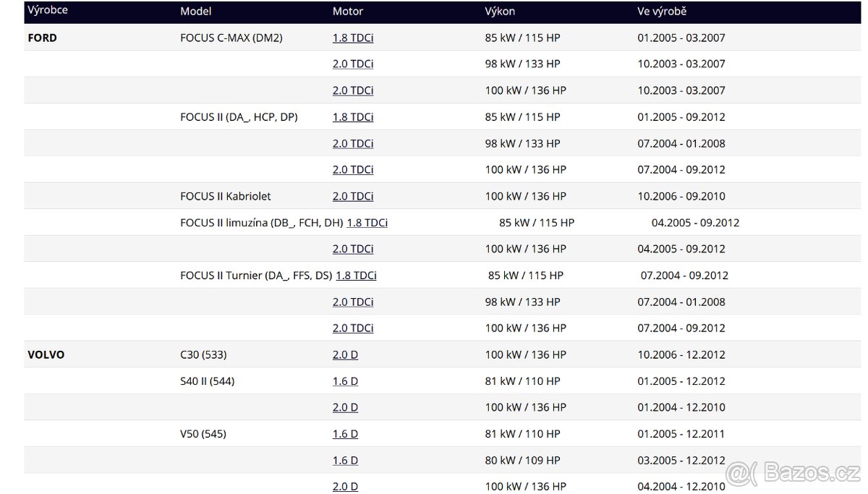868x494 pixels.
Task: Select the date range 01.2005 - 12.2012
Action: click(x=681, y=381)
